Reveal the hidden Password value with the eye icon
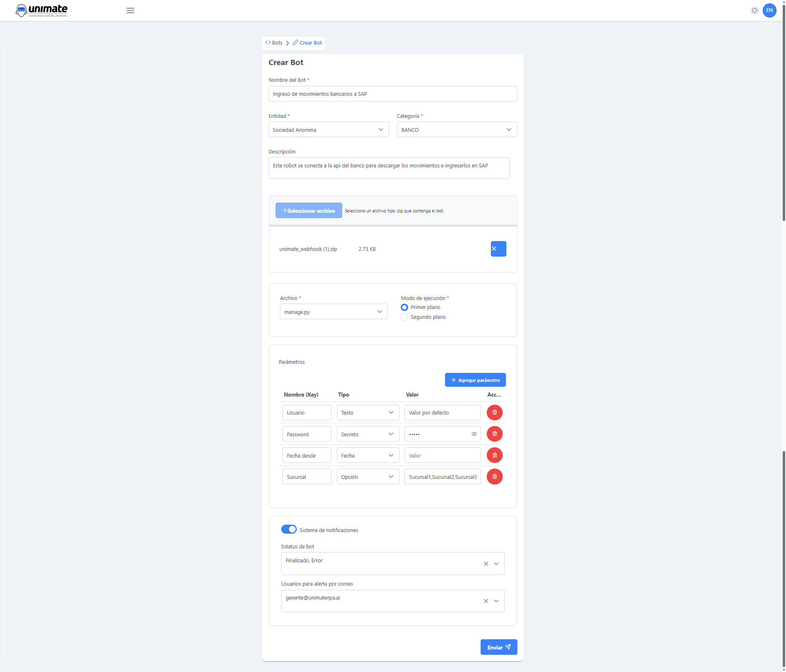This screenshot has height=672, width=786. [x=474, y=434]
